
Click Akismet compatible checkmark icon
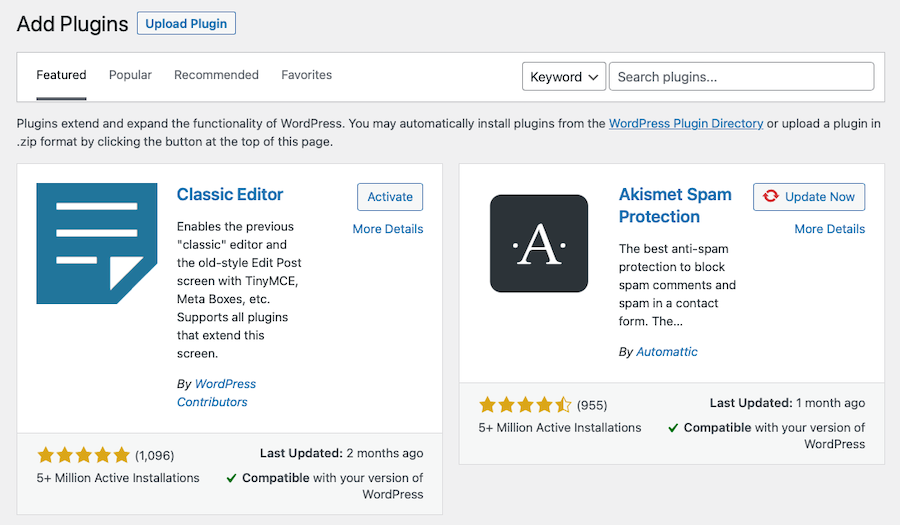click(673, 428)
